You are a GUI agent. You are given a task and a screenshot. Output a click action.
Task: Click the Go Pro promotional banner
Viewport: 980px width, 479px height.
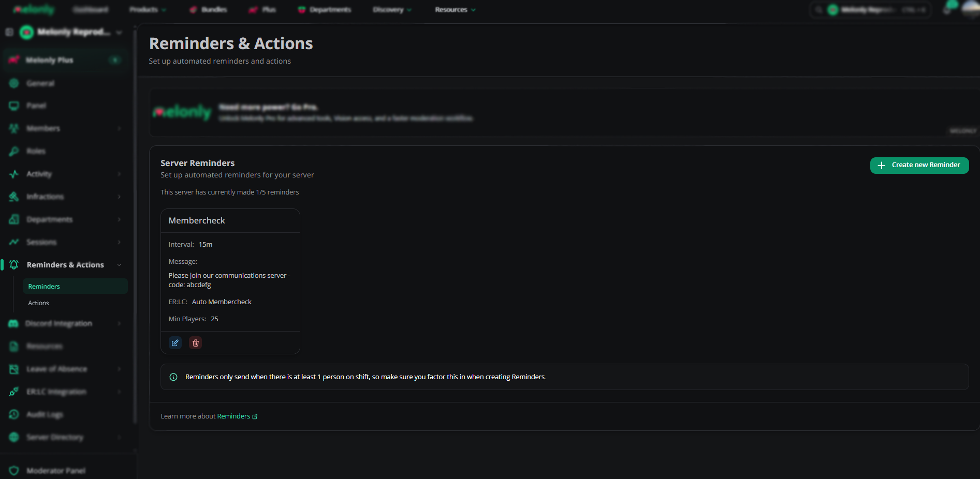[564, 113]
